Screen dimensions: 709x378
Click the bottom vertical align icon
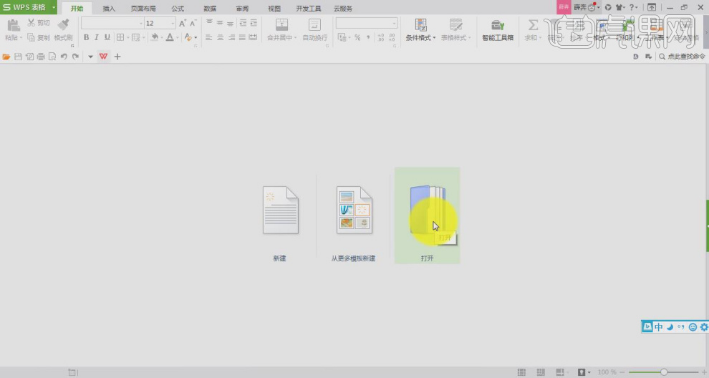pyautogui.click(x=230, y=23)
